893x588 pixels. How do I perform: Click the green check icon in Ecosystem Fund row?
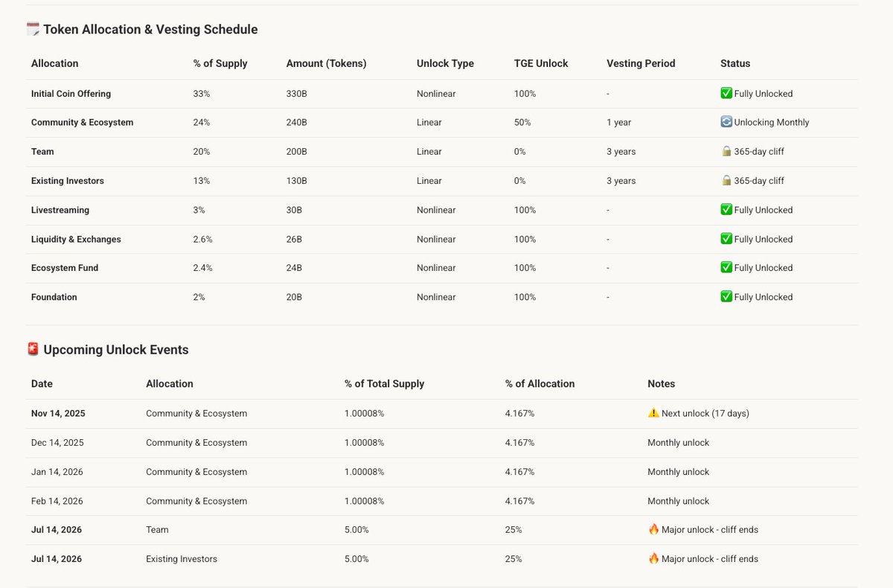click(726, 267)
